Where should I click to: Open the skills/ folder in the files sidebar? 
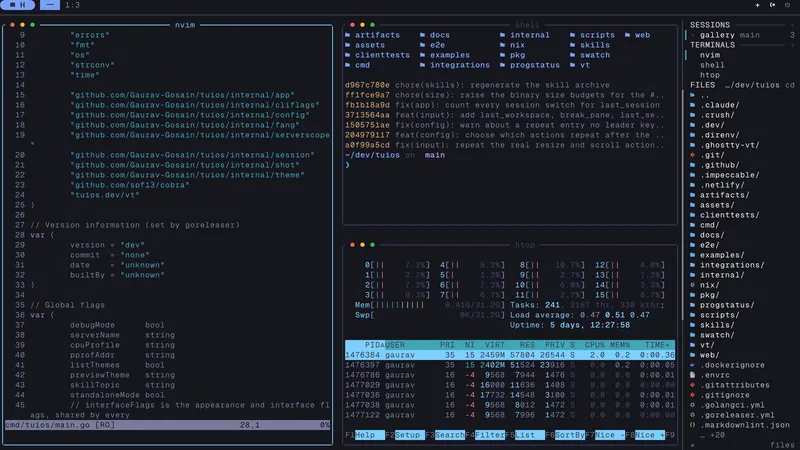pyautogui.click(x=717, y=325)
